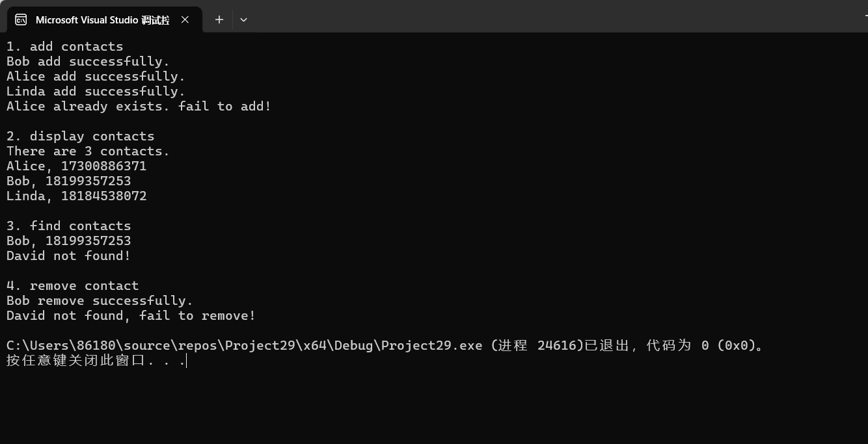Click the "Alice already exists. fail to add!" line
This screenshot has height=444, width=868.
[x=139, y=107]
